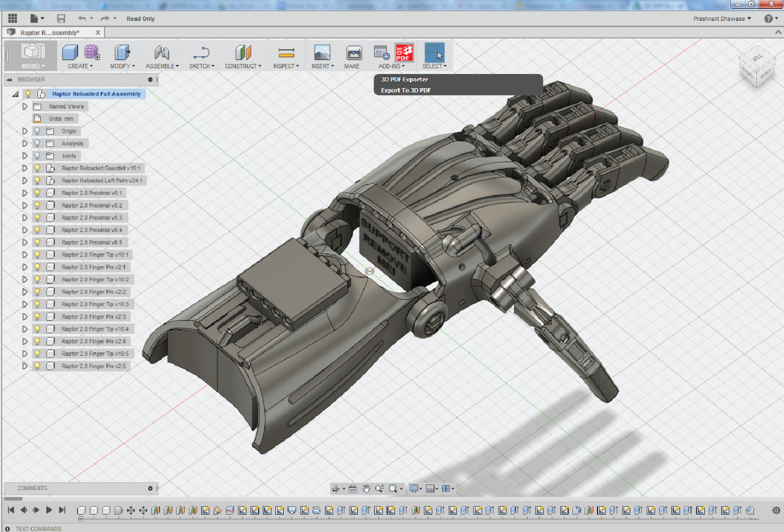Viewport: 784px width, 532px height.
Task: Select Raptor 2.0 Finger Pin v2:3 row
Action: tap(81, 317)
